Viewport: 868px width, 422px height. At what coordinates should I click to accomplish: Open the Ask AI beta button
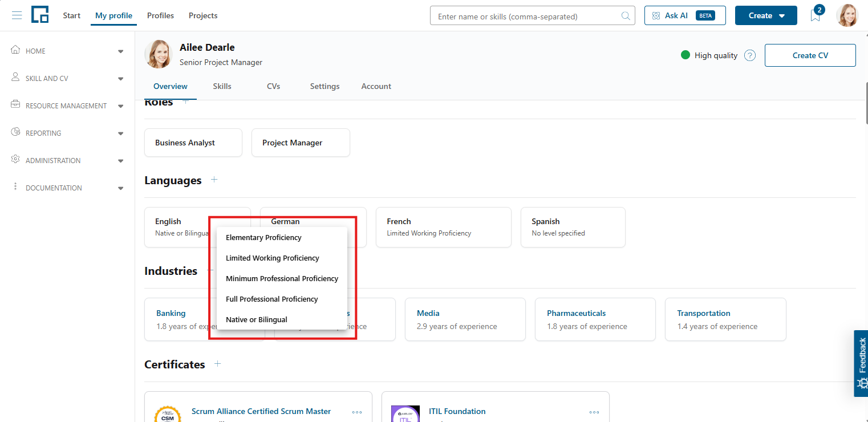coord(685,15)
